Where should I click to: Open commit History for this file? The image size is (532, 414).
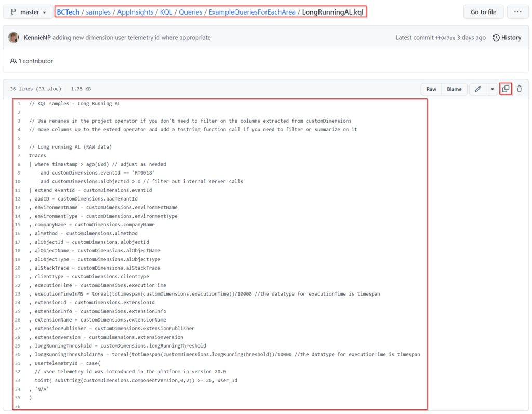507,37
